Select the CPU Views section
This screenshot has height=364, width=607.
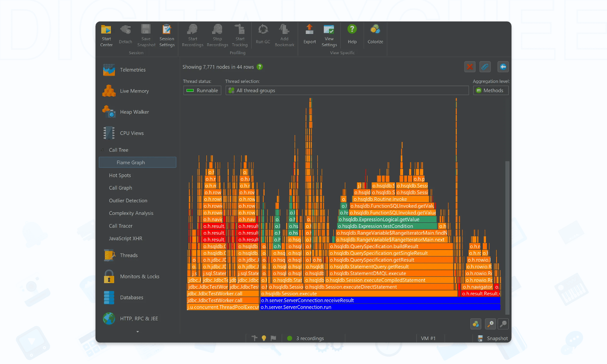(138, 133)
